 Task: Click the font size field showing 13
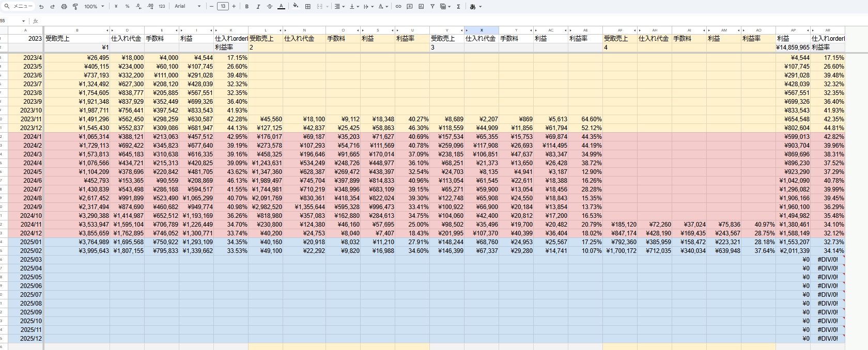point(223,6)
